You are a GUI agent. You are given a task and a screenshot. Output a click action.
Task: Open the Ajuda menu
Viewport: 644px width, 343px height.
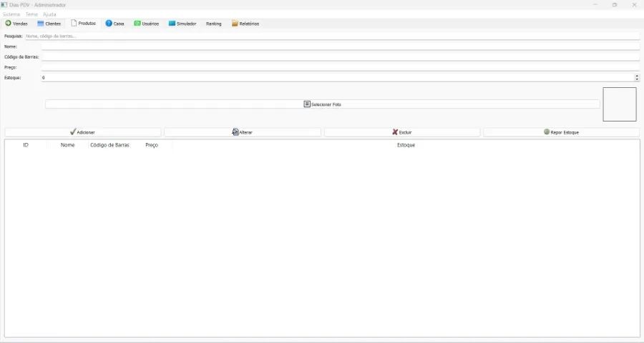49,14
